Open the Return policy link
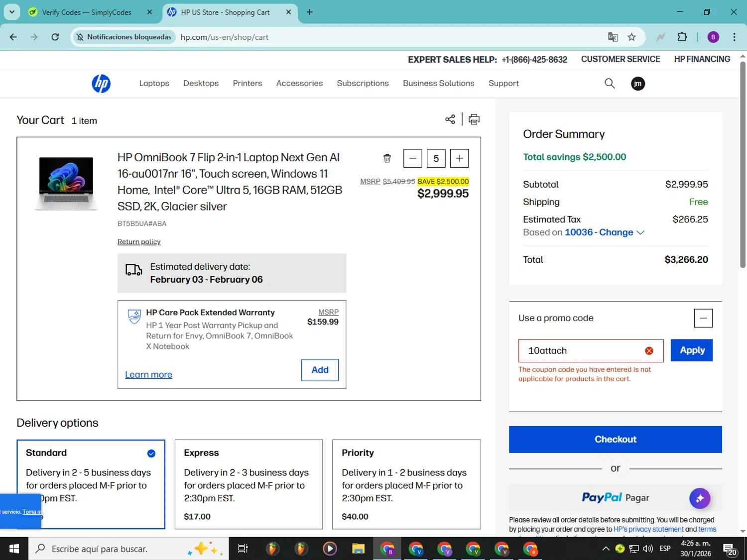The width and height of the screenshot is (747, 560). click(x=139, y=242)
